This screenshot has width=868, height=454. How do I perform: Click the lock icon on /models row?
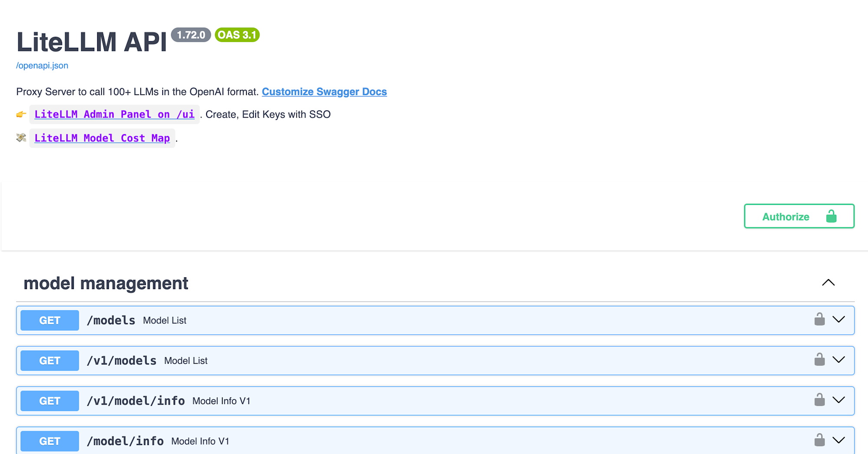(x=819, y=319)
